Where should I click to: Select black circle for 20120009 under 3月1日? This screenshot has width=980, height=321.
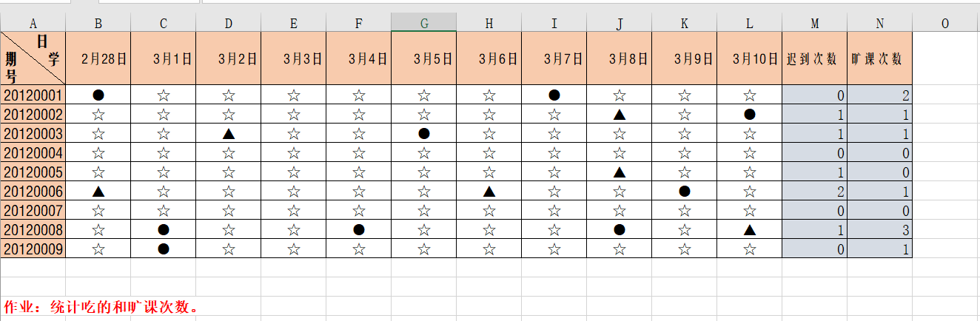pyautogui.click(x=164, y=249)
